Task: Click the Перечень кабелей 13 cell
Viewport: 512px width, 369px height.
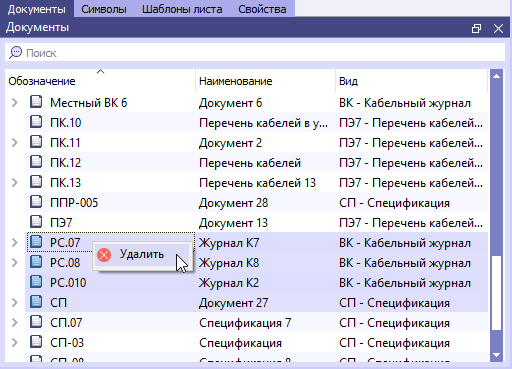Action: 257,183
